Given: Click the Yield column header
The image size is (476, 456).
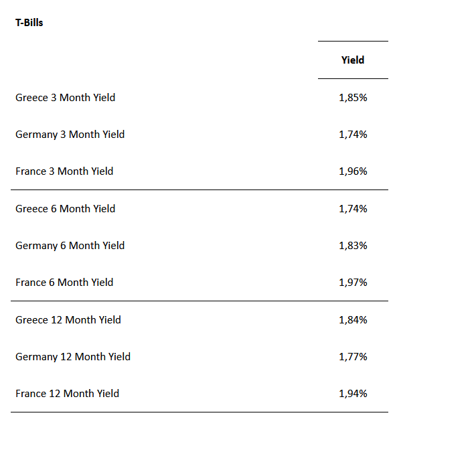Looking at the screenshot, I should point(353,60).
